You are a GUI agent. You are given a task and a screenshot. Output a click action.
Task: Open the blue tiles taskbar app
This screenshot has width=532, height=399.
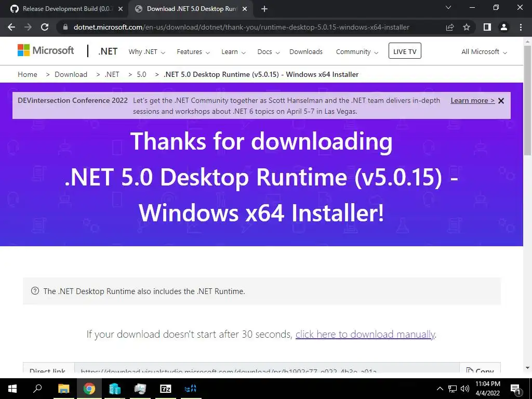191,389
